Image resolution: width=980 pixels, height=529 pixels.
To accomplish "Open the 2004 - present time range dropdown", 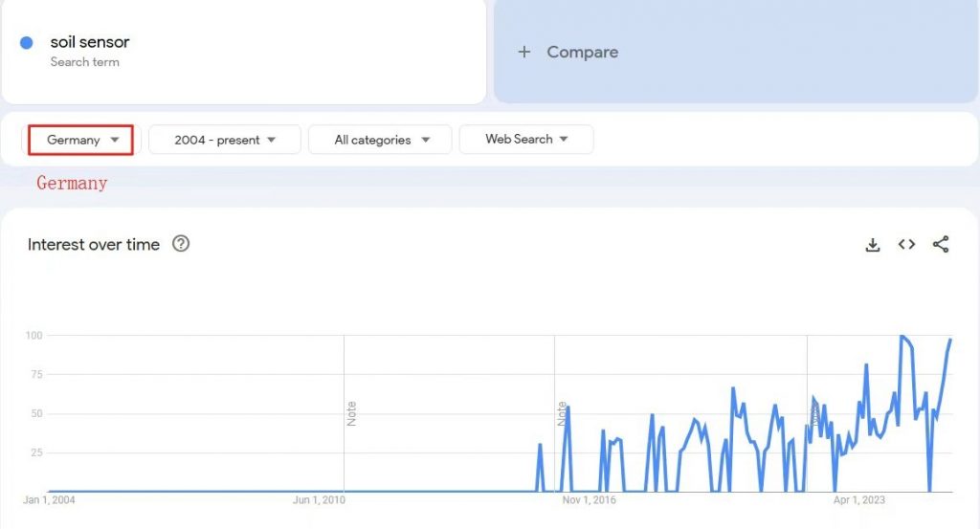I will tap(225, 140).
